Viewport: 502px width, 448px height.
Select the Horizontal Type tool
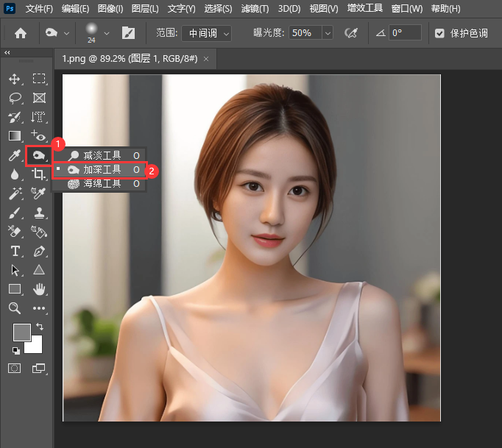15,251
